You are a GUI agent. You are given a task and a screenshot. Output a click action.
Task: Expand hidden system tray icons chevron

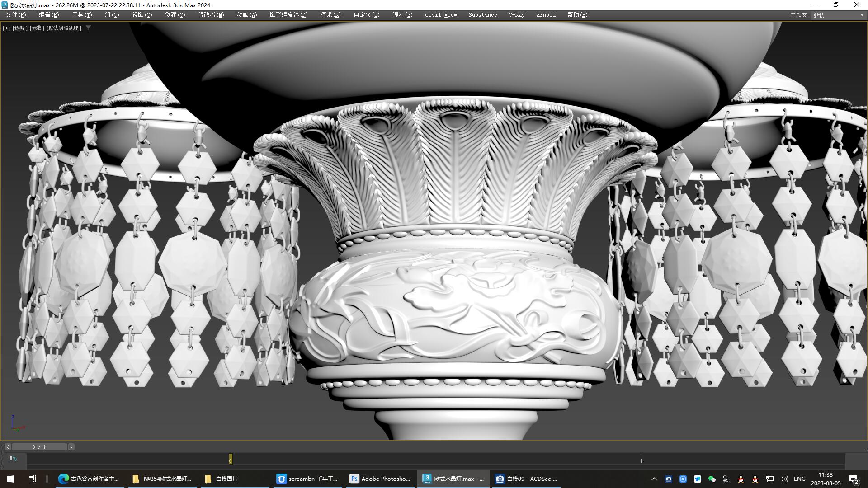click(654, 479)
